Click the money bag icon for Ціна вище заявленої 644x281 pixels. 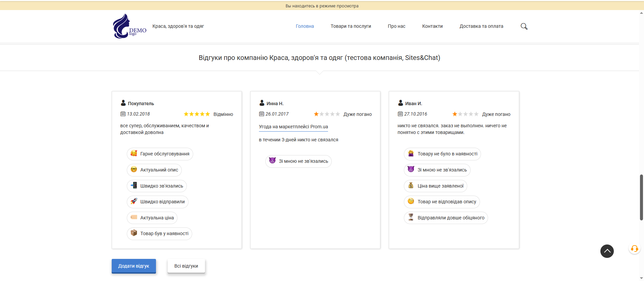click(411, 186)
